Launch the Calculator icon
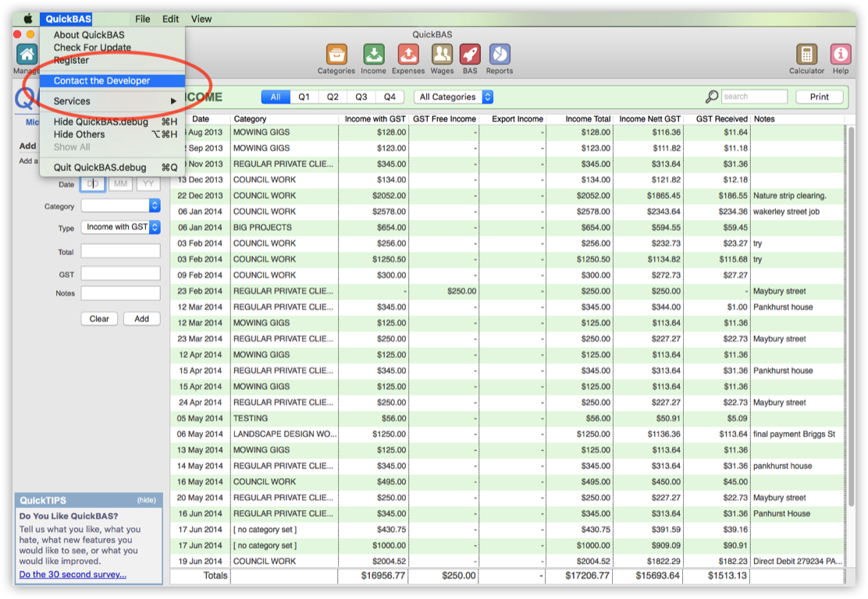Image resolution: width=868 pixels, height=599 pixels. tap(806, 55)
